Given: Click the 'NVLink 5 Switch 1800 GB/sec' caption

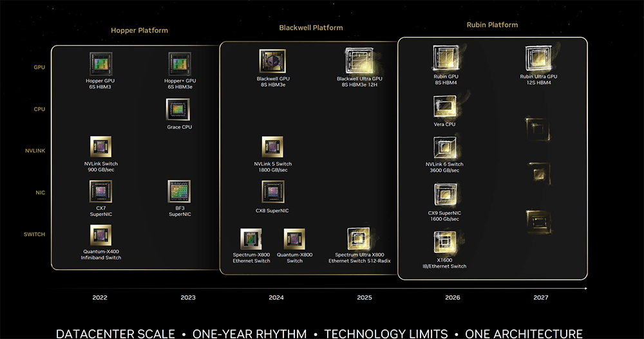Looking at the screenshot, I should click(272, 167).
